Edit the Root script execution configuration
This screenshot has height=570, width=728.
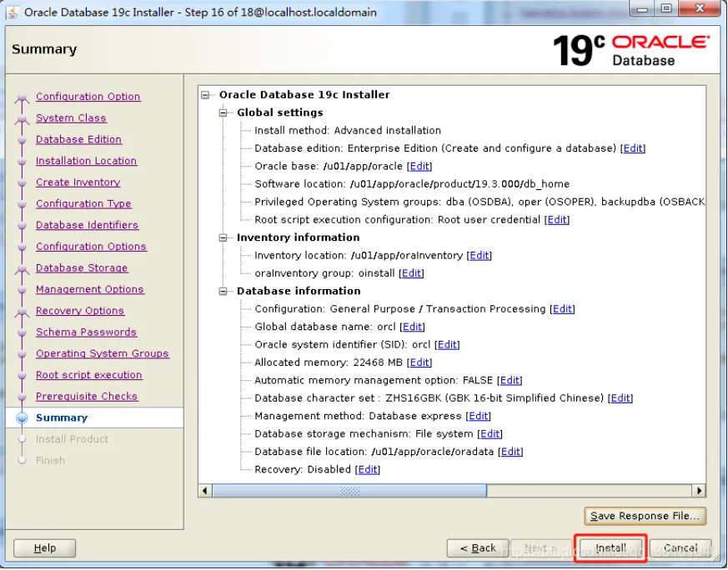point(557,220)
